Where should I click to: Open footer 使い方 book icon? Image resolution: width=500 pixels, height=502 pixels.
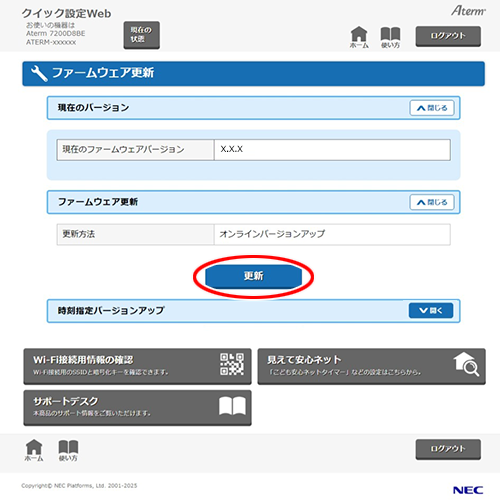(68, 450)
